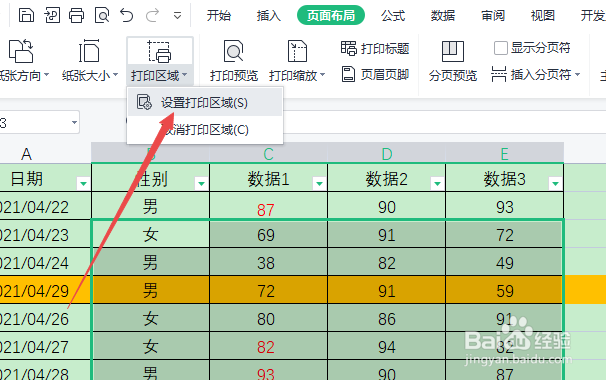Click cell with value 59

(504, 290)
